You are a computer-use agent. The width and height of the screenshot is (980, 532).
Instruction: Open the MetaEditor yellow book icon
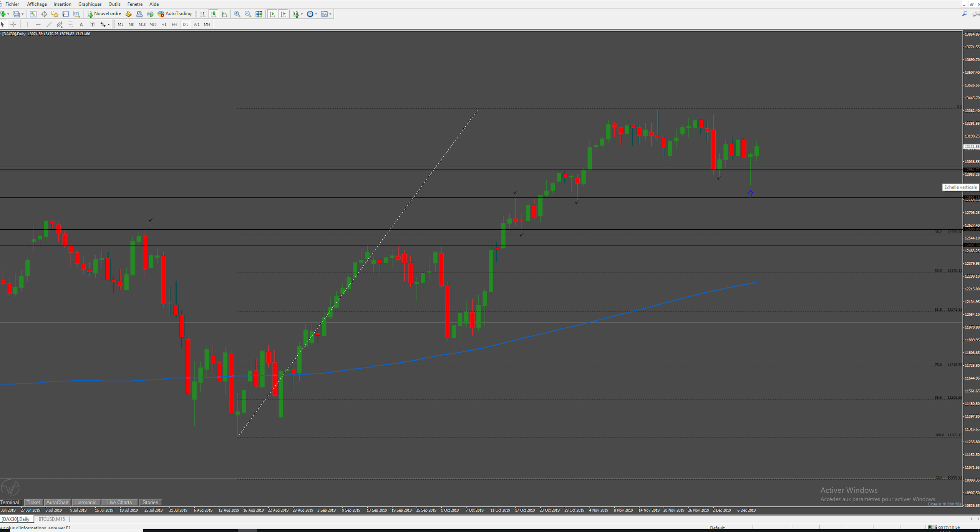coord(129,14)
